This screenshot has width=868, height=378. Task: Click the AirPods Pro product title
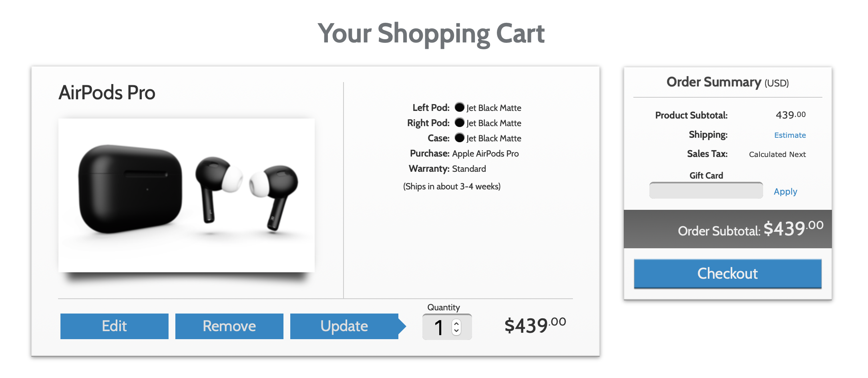point(107,92)
